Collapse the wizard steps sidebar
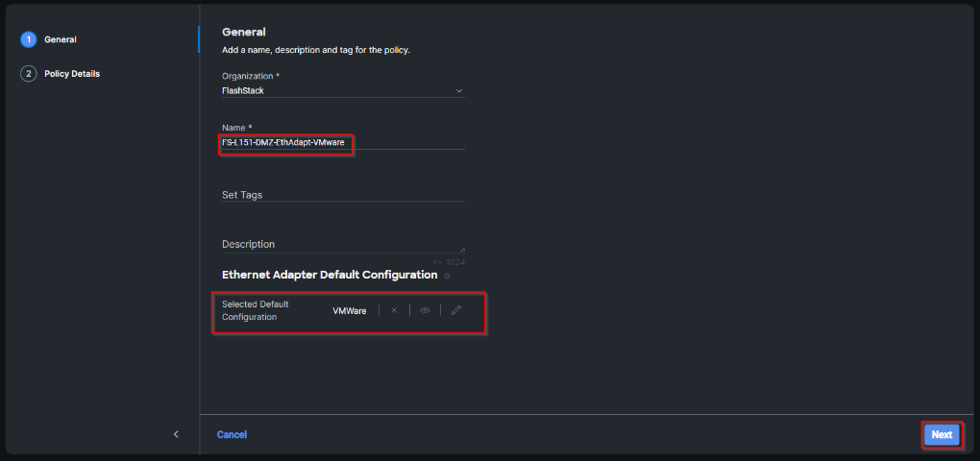Screen dimensions: 980x461 click(x=176, y=434)
